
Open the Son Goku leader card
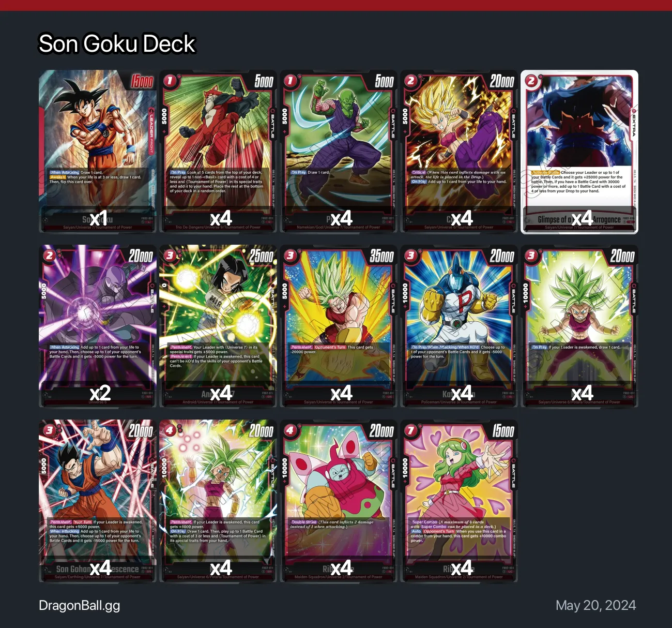[x=98, y=152]
